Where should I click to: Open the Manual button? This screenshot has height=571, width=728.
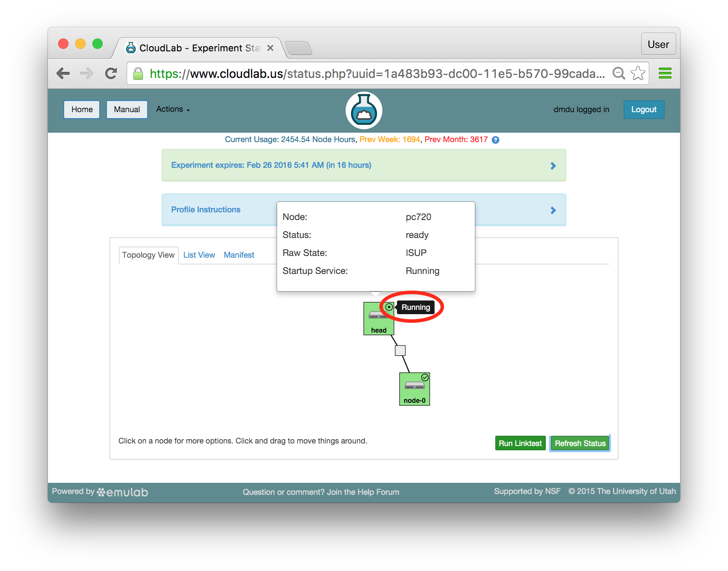click(127, 110)
